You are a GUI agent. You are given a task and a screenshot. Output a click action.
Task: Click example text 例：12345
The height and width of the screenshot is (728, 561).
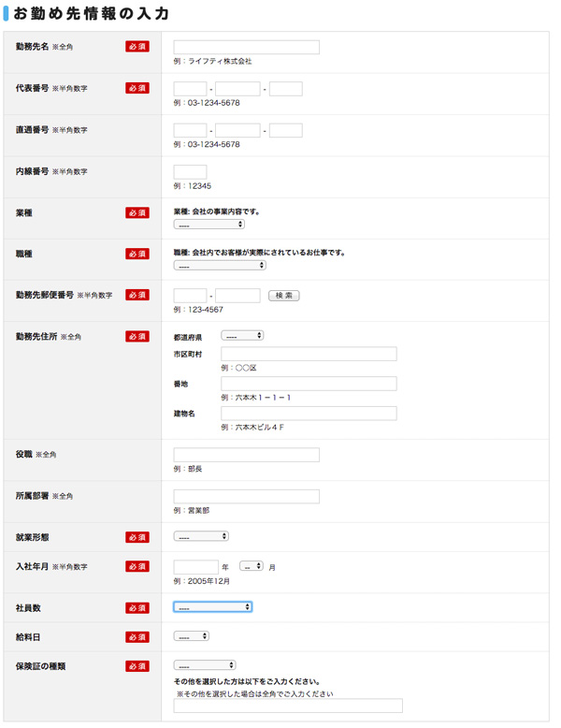pyautogui.click(x=192, y=186)
